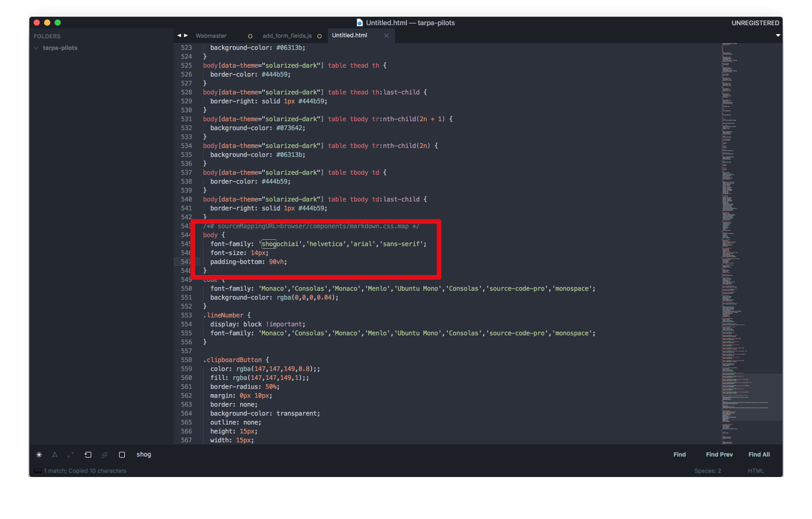The height and width of the screenshot is (519, 812).
Task: Change indentation via Spaces: 2 control
Action: click(707, 471)
